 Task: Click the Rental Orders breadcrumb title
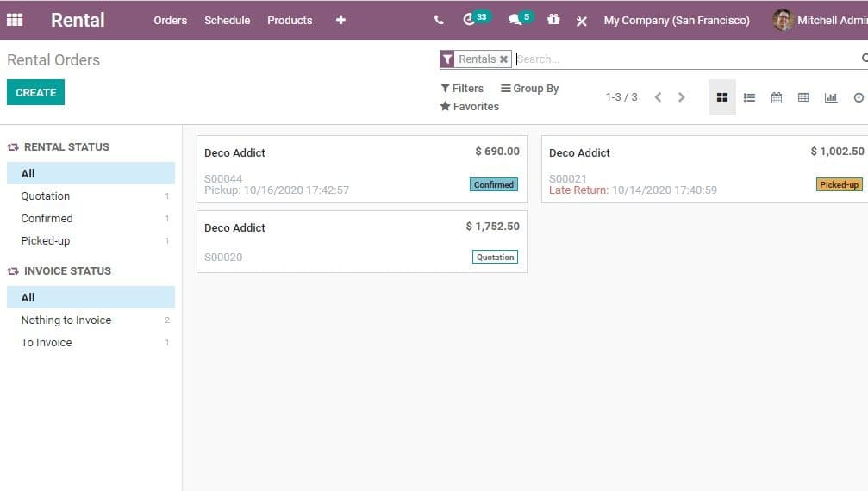tap(53, 59)
